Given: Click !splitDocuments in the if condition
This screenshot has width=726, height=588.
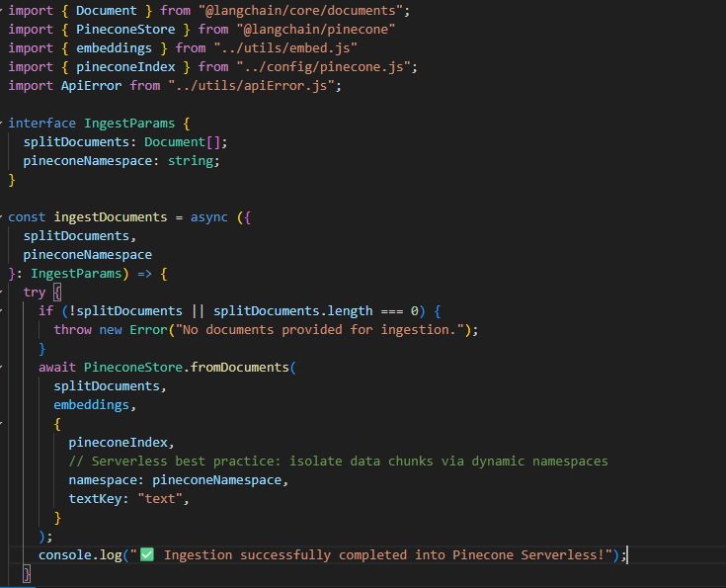Looking at the screenshot, I should [x=125, y=311].
